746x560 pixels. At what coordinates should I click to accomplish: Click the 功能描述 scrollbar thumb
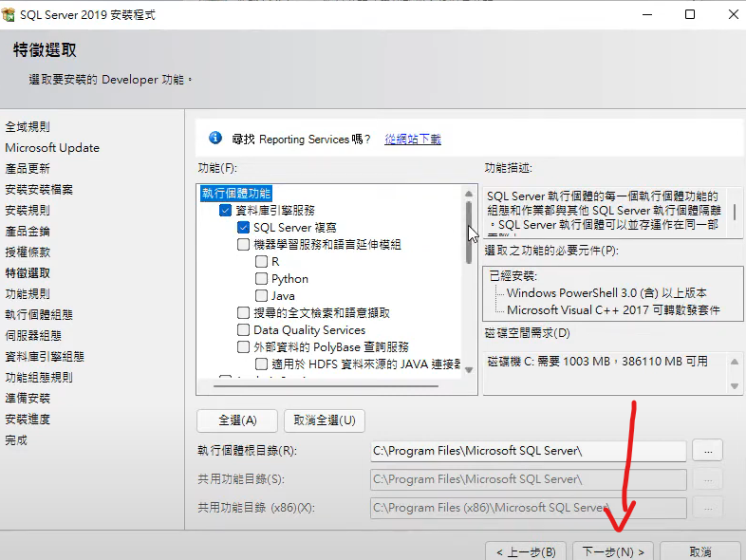pyautogui.click(x=735, y=212)
